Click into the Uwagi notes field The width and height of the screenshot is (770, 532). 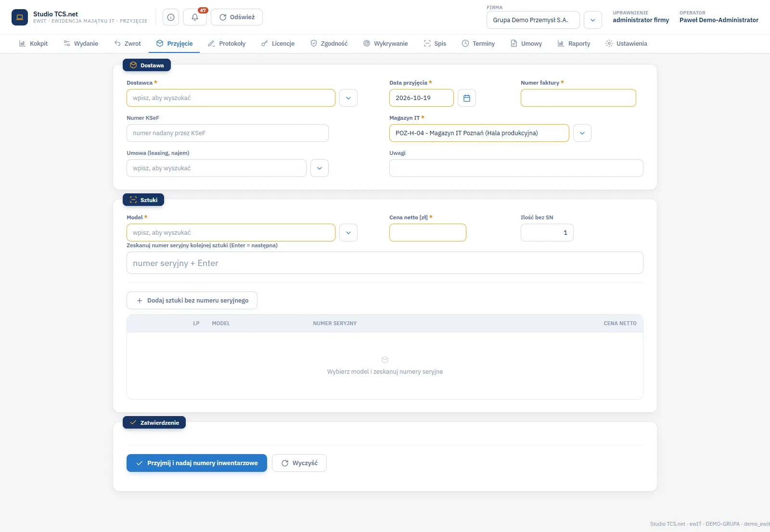(x=516, y=168)
